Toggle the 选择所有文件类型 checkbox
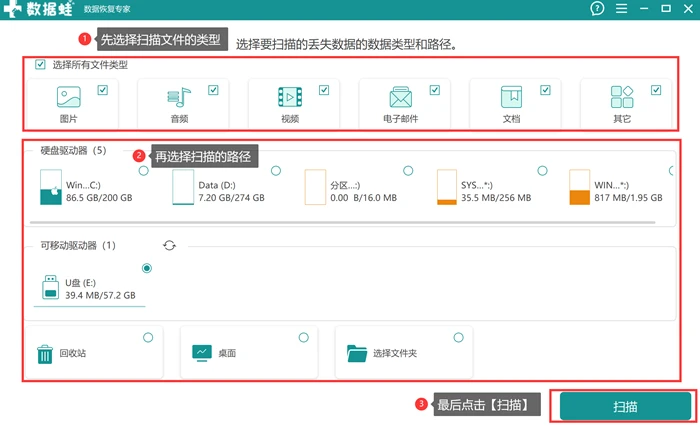Viewport: 700px width, 427px height. (40, 65)
